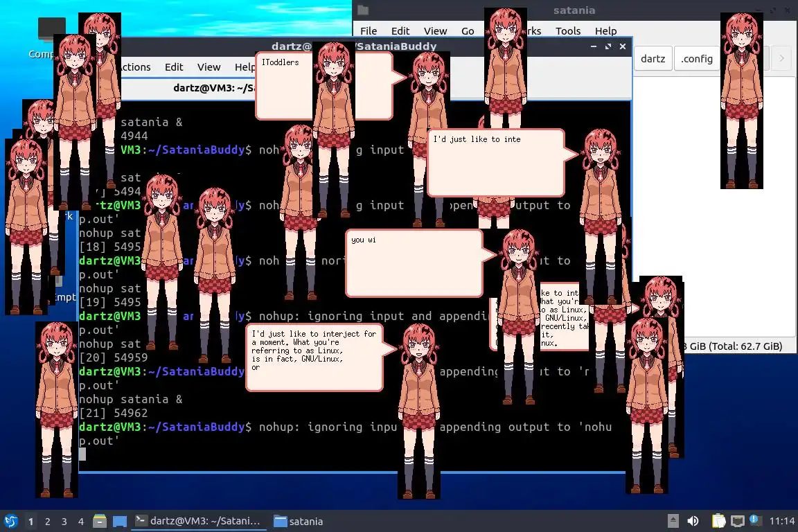This screenshot has width=798, height=532.
Task: Click the speech bubble reading IToddlers
Action: 284,85
